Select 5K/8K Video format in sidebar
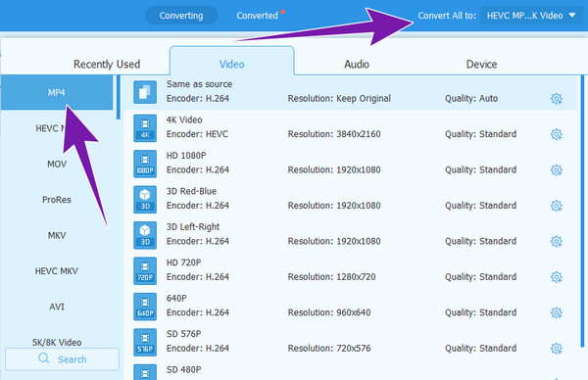The image size is (588, 380). pyautogui.click(x=57, y=342)
